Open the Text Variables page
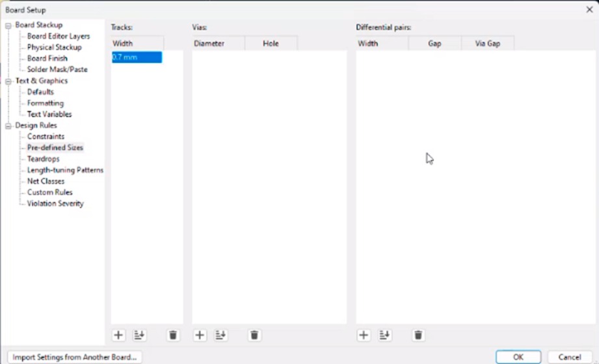 (49, 114)
